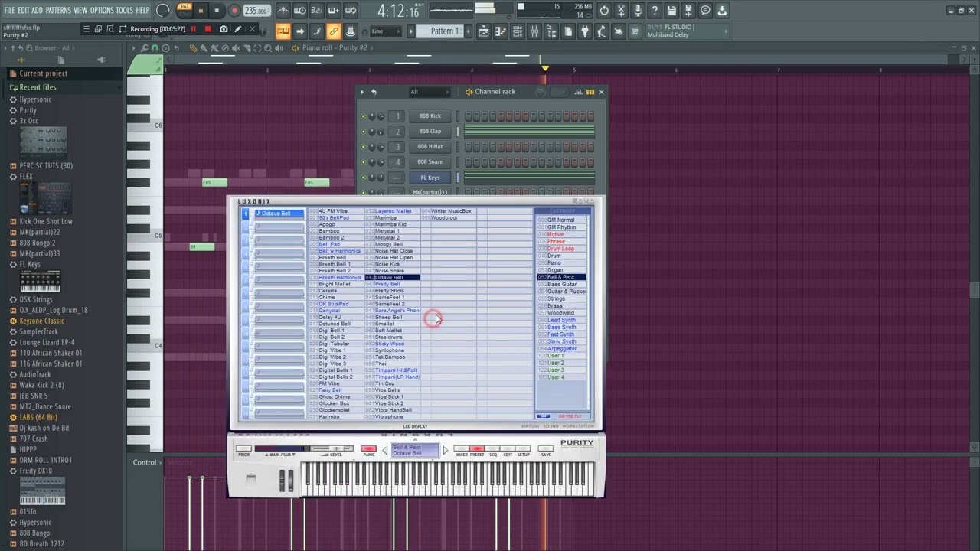Click the microphone recording icon
Image resolution: width=980 pixels, height=551 pixels.
click(x=638, y=11)
